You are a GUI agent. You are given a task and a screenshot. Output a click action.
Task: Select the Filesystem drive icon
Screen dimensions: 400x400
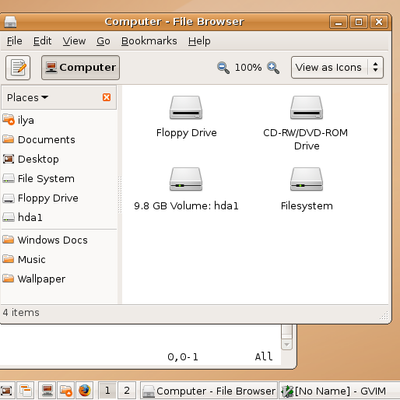click(x=306, y=179)
